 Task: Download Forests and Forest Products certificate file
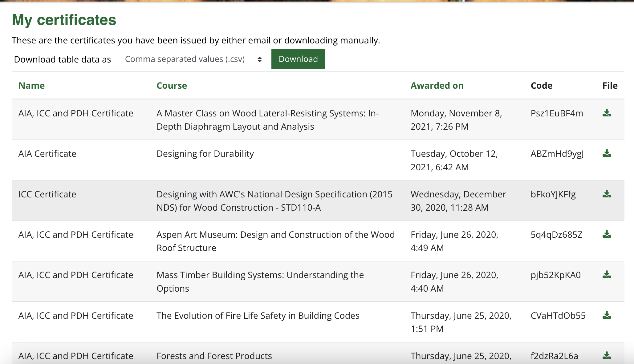(607, 356)
